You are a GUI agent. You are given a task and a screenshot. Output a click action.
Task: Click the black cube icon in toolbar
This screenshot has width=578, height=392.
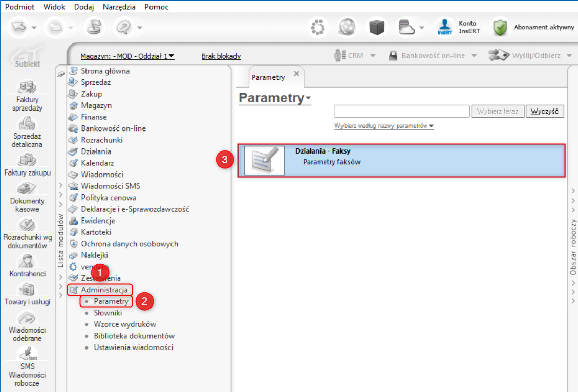(376, 27)
